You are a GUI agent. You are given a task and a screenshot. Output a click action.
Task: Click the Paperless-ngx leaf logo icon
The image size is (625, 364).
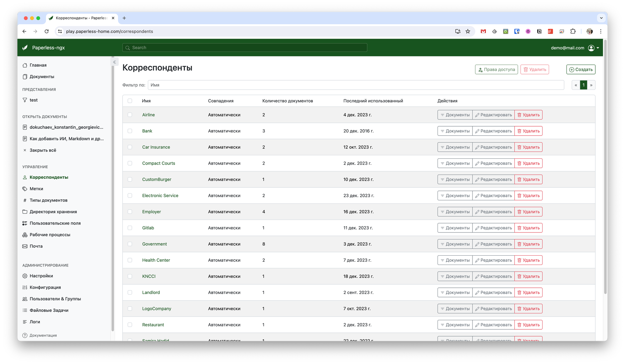point(25,47)
